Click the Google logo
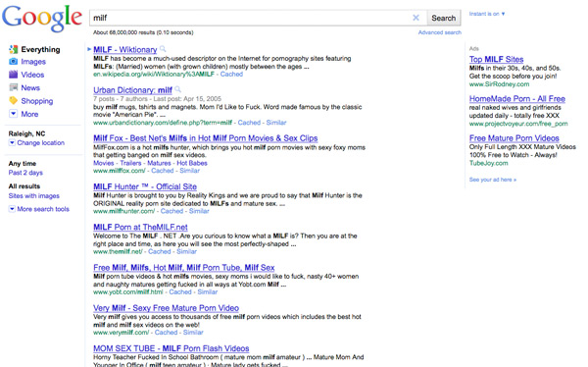 pyautogui.click(x=42, y=18)
